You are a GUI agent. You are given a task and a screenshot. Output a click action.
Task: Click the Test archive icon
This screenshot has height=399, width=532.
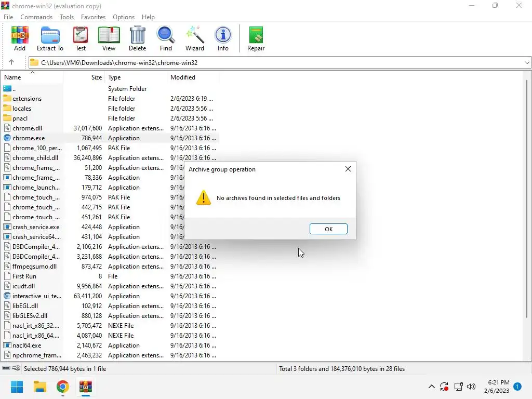pos(81,38)
